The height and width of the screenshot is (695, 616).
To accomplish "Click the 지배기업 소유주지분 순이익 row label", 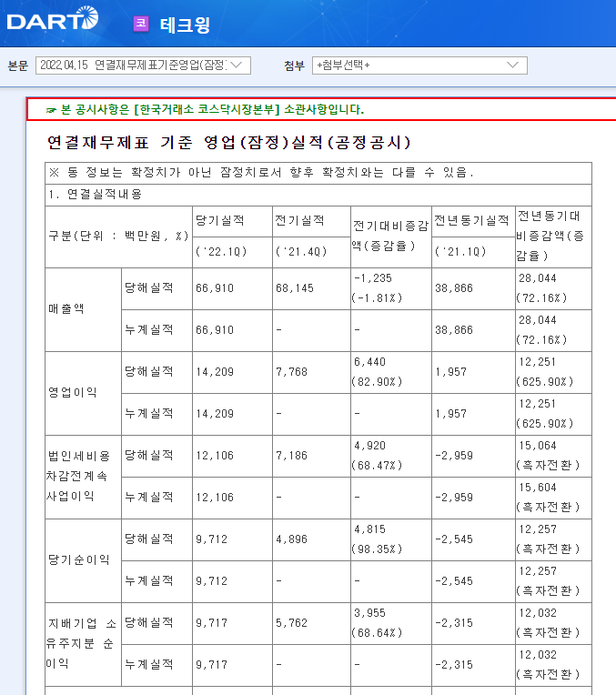I will tap(81, 643).
